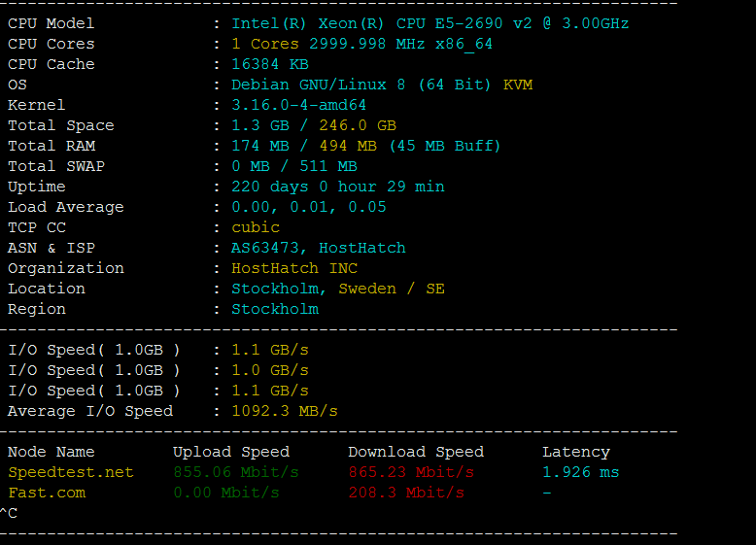Click the 865.23 Mbit/s download speed
This screenshot has width=756, height=545.
(410, 472)
